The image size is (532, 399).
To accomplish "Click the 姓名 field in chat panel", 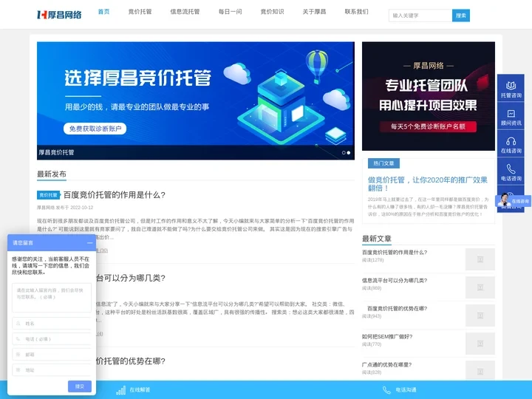I will 52,324.
